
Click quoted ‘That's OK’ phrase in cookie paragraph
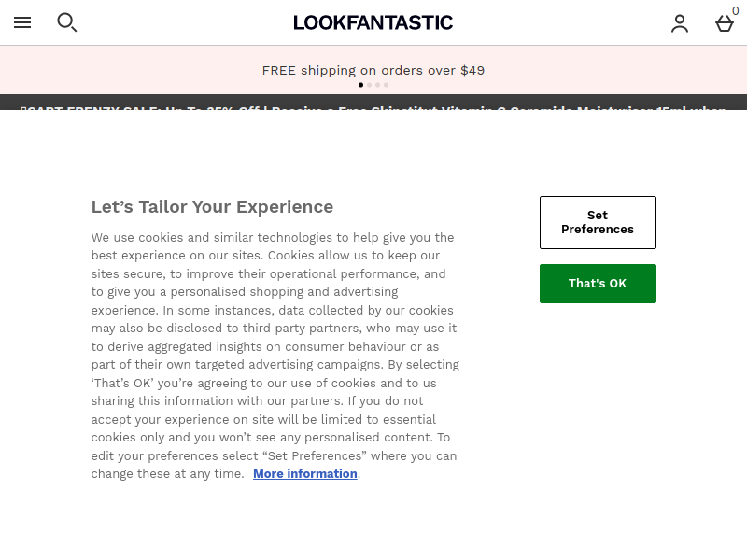point(122,383)
